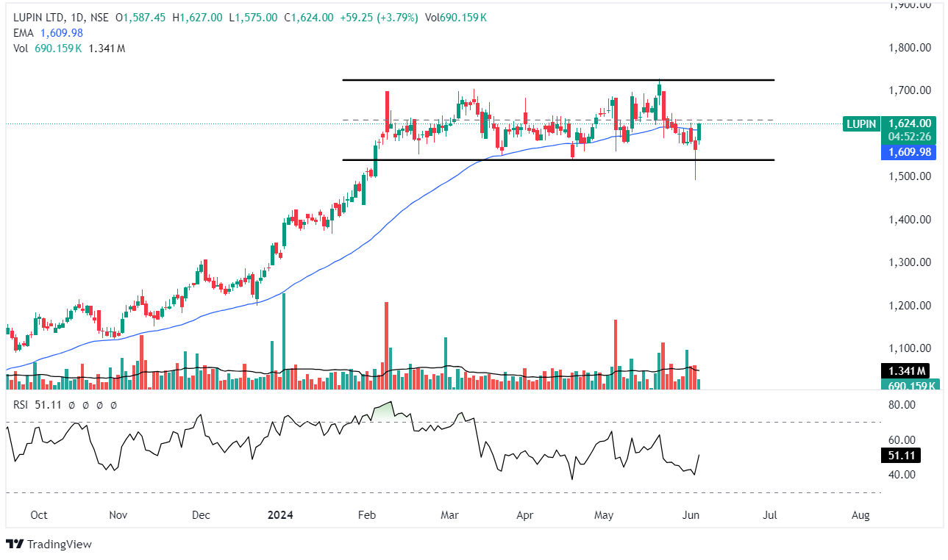The width and height of the screenshot is (948, 560).
Task: Click the green 690.159K volume axis label
Action: click(x=910, y=385)
